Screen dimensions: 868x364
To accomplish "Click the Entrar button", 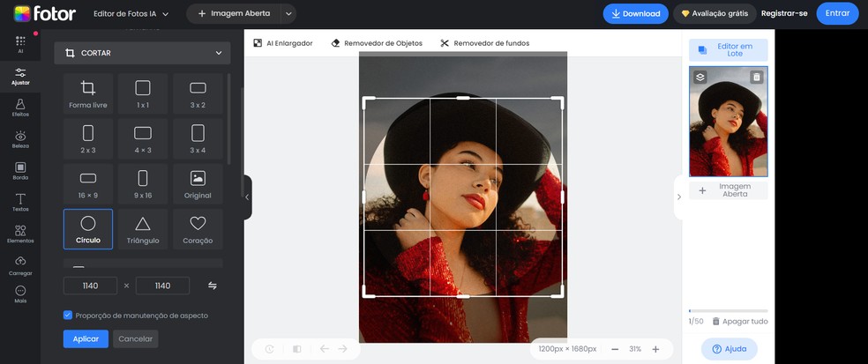I will (x=837, y=14).
